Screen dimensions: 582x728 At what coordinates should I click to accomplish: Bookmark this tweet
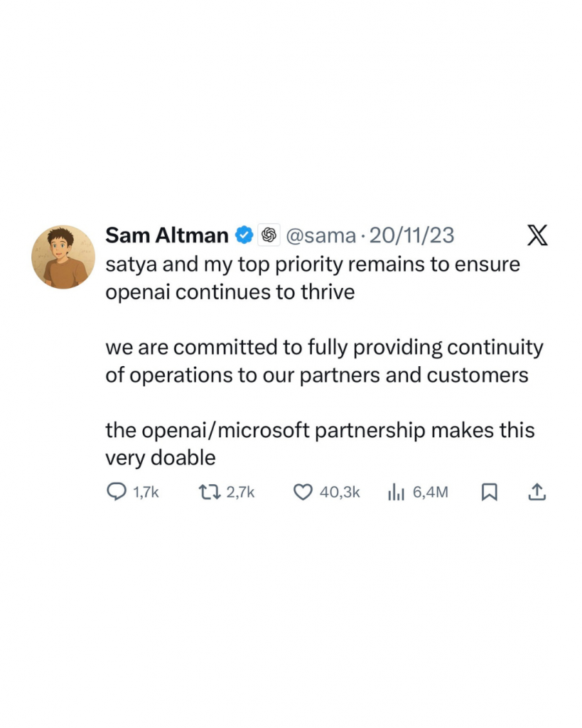tap(489, 492)
